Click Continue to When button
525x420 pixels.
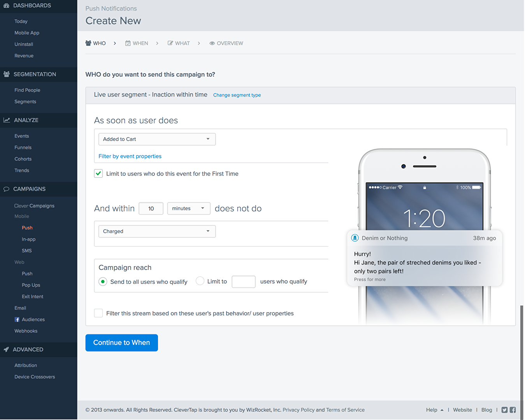[x=122, y=343]
